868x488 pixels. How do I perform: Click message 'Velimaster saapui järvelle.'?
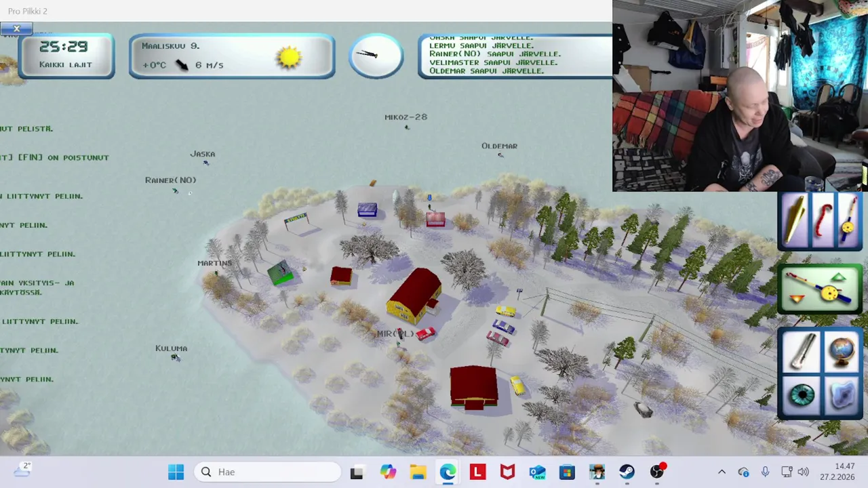493,62
